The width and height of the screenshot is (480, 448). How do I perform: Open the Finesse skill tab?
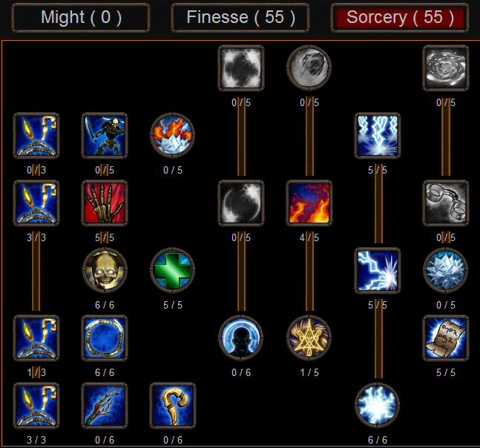tap(240, 18)
